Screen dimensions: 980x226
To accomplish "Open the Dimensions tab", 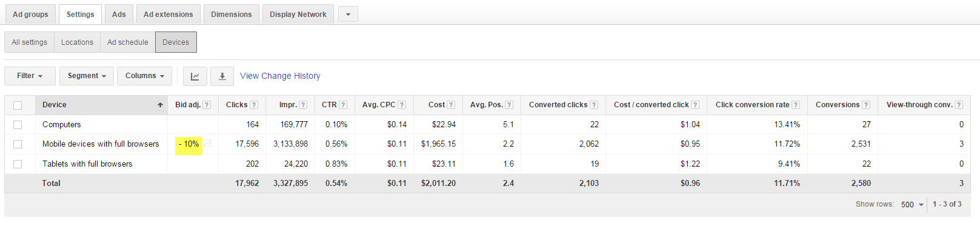I will [232, 15].
